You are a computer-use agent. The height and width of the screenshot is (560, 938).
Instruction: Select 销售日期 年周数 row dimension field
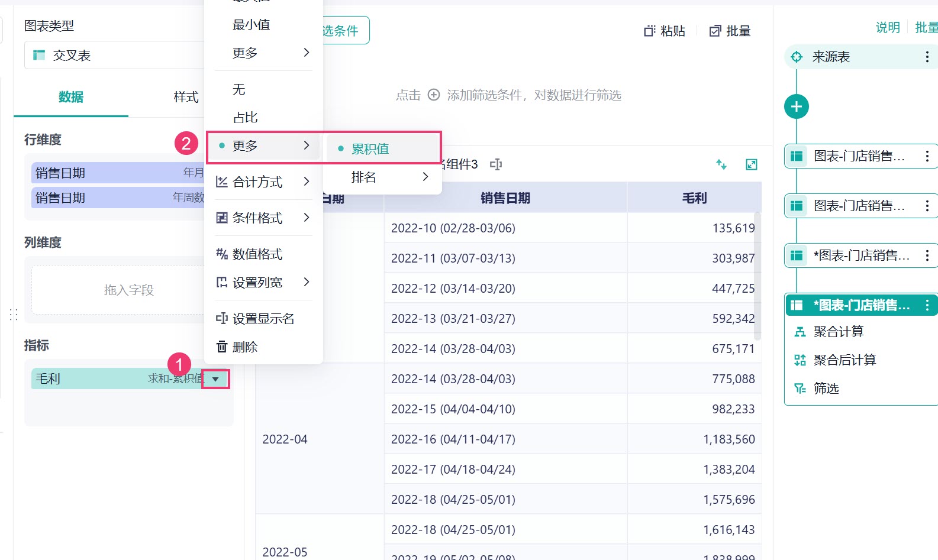118,198
